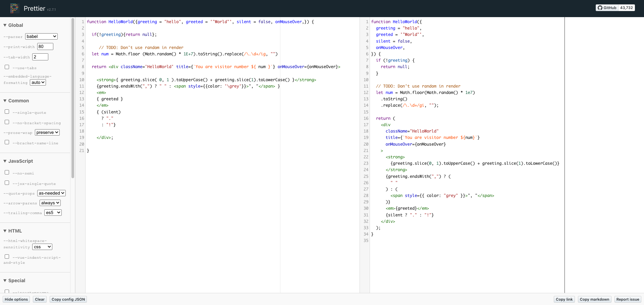Check the --single-quote checkbox

coord(7,111)
